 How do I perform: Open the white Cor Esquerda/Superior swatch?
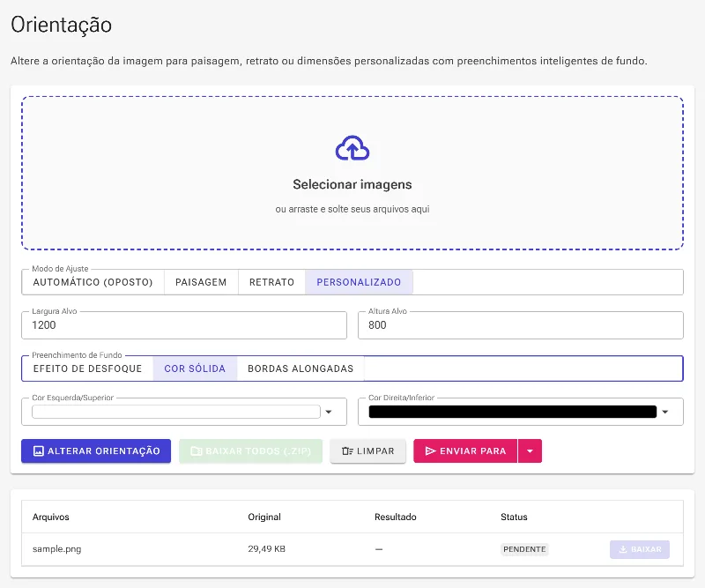point(175,412)
